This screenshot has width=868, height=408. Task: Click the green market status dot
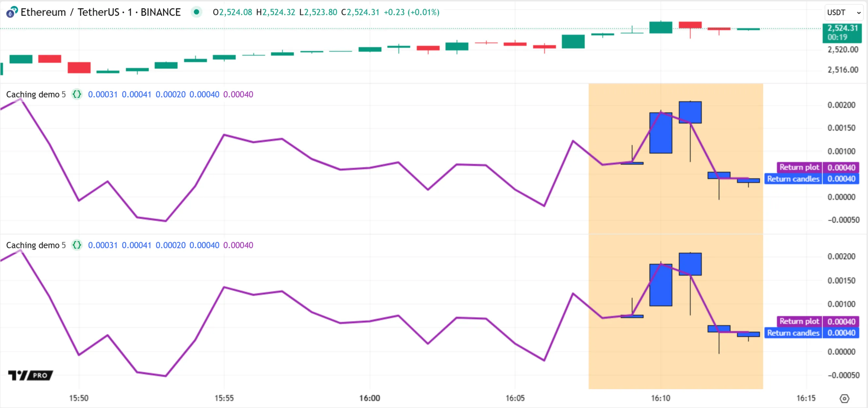(x=196, y=12)
